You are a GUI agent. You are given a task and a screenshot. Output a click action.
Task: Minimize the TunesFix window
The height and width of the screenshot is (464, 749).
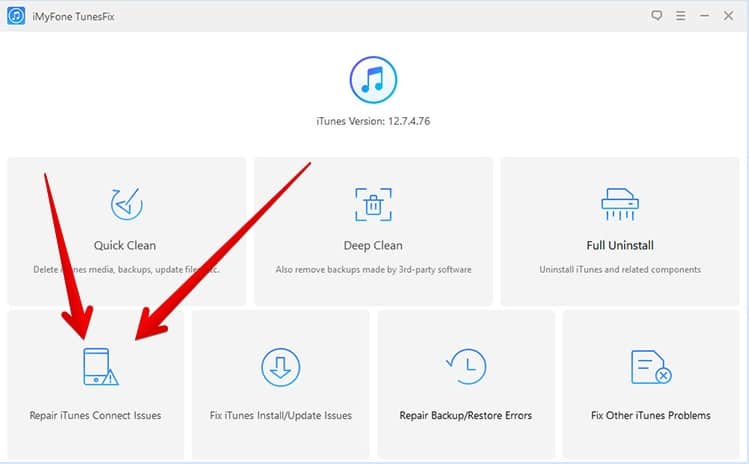(x=704, y=16)
